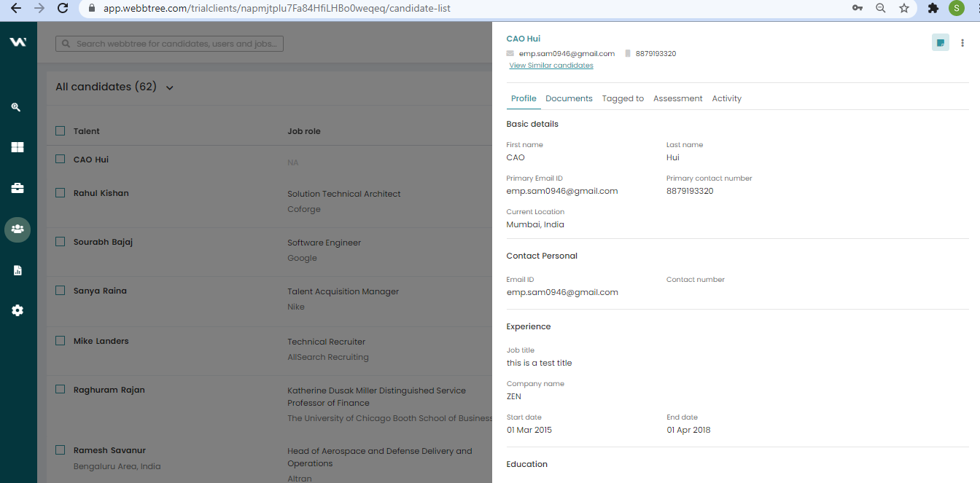
Task: Open the three-dot more options menu
Action: pyautogui.click(x=962, y=43)
